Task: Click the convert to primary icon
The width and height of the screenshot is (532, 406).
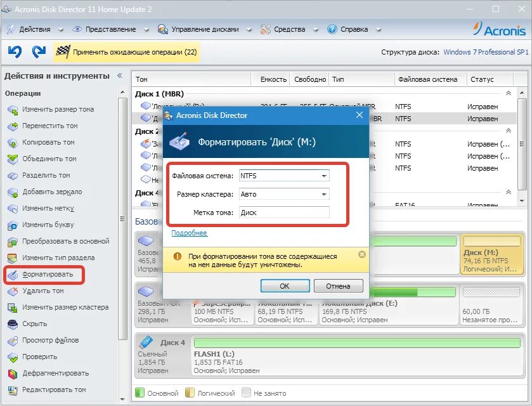Action: [x=13, y=242]
